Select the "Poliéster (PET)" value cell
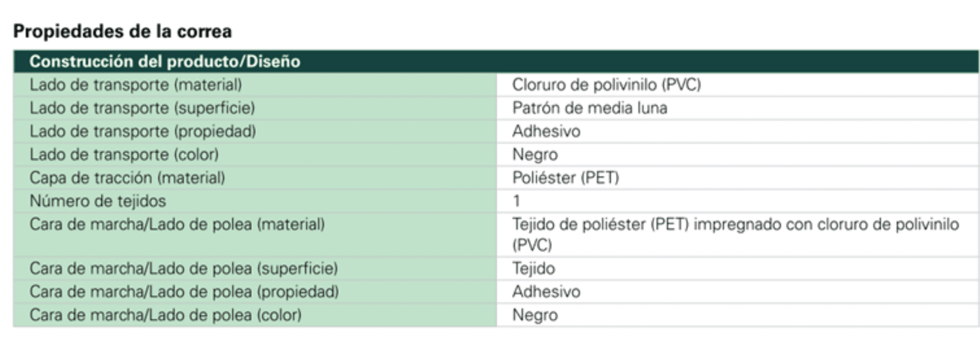 pyautogui.click(x=565, y=177)
